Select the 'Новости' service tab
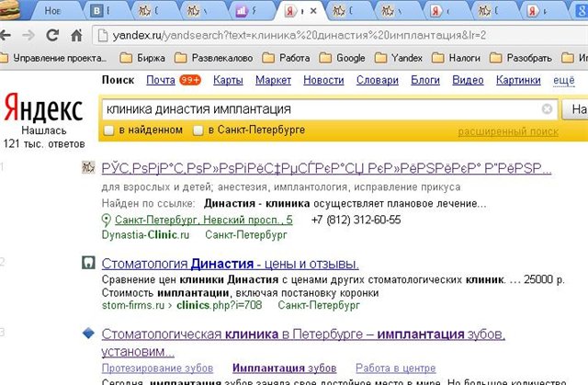Screen dimensions: 588x385 pos(324,81)
